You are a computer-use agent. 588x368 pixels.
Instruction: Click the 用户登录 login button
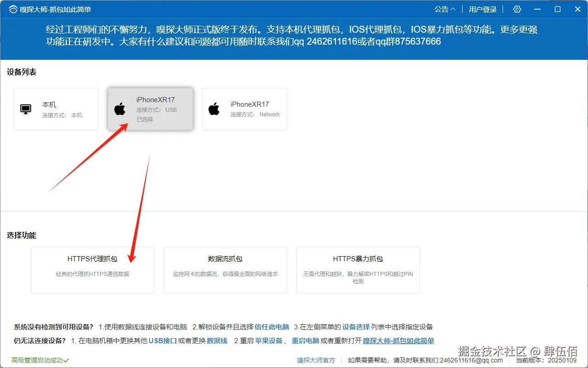tap(483, 9)
